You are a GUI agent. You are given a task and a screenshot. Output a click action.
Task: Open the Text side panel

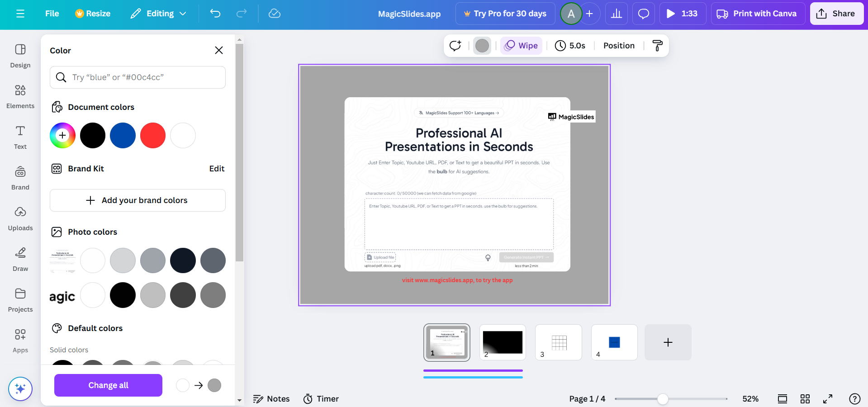pos(20,137)
